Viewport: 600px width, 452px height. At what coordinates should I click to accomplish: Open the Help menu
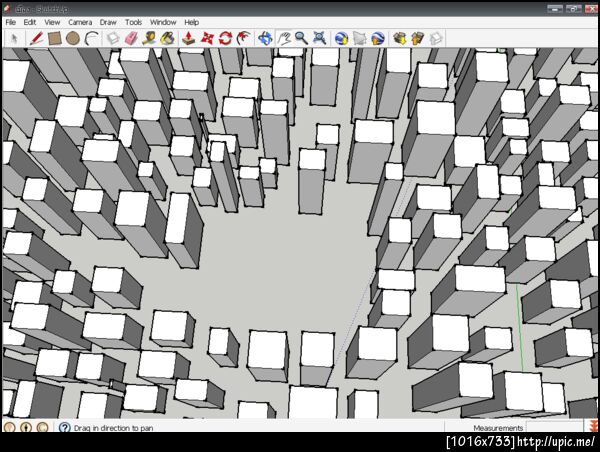tap(191, 22)
